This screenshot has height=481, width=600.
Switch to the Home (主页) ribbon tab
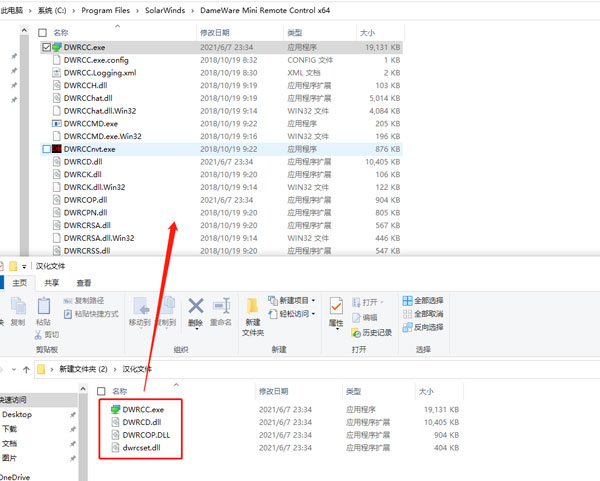[x=20, y=283]
